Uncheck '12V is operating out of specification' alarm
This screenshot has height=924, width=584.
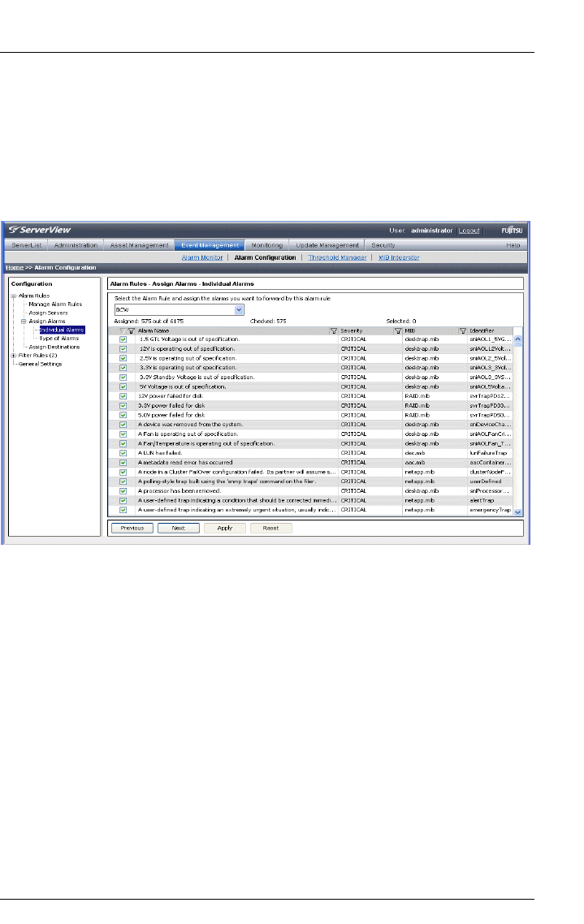click(123, 349)
